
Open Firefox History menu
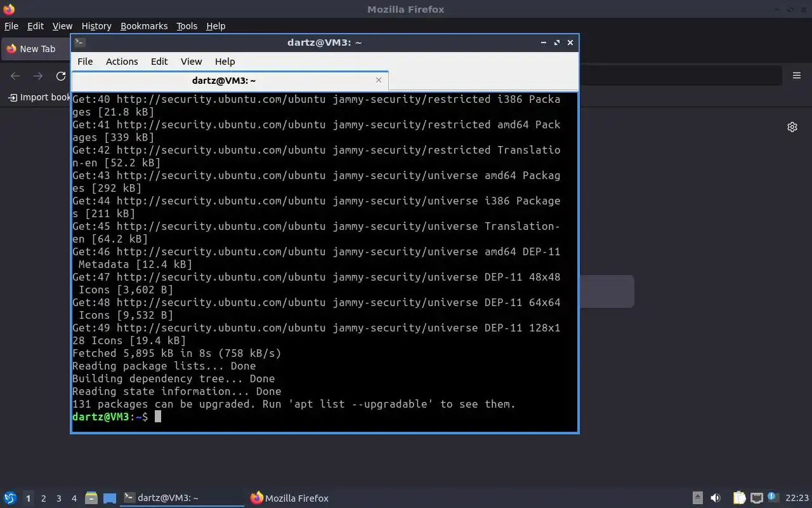pyautogui.click(x=96, y=26)
